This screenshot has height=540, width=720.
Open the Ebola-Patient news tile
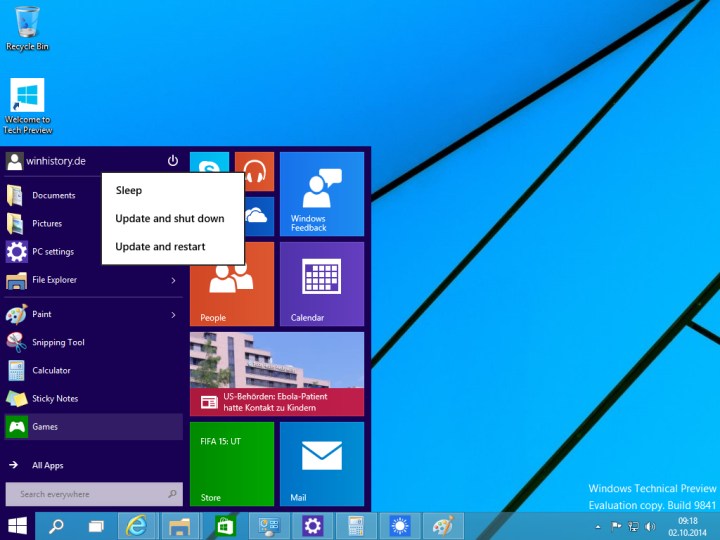tap(277, 374)
